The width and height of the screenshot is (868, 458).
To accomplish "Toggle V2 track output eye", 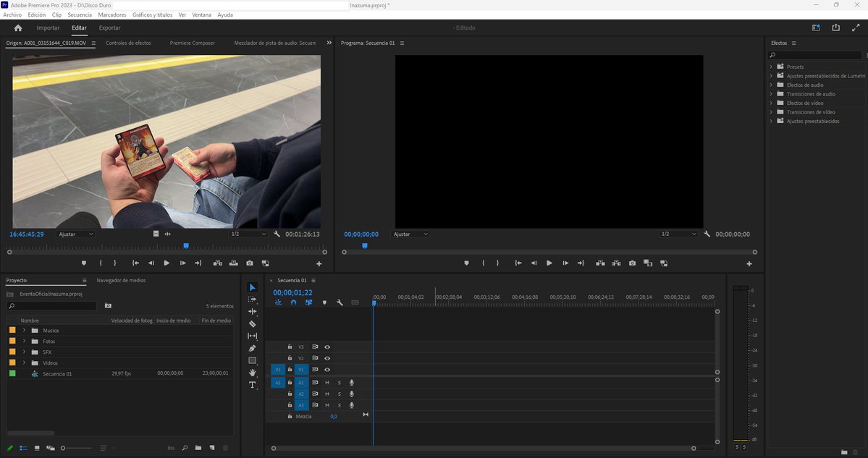I will 327,358.
